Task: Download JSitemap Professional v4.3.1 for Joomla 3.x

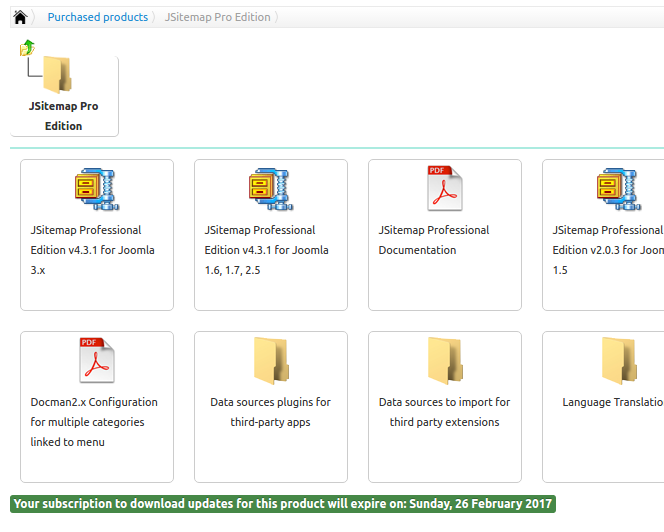Action: 92,250
